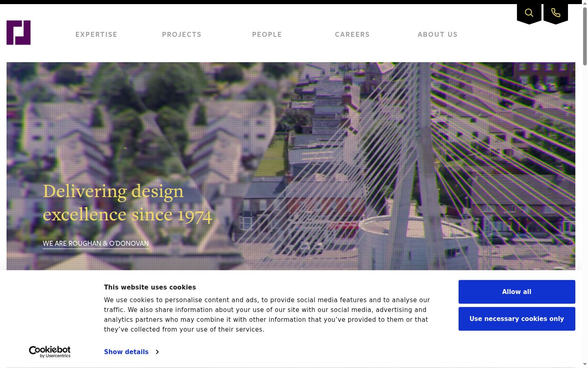
Task: Open the Careers page
Action: [x=352, y=35]
